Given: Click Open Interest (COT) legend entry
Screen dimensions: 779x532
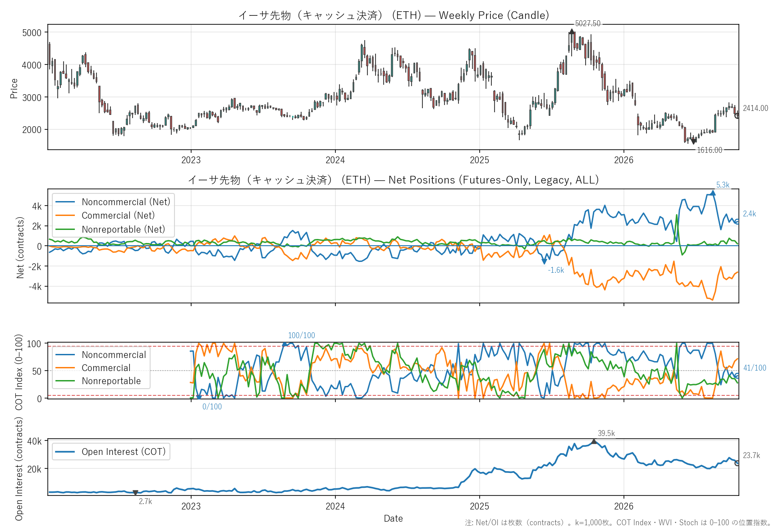Looking at the screenshot, I should [110, 452].
